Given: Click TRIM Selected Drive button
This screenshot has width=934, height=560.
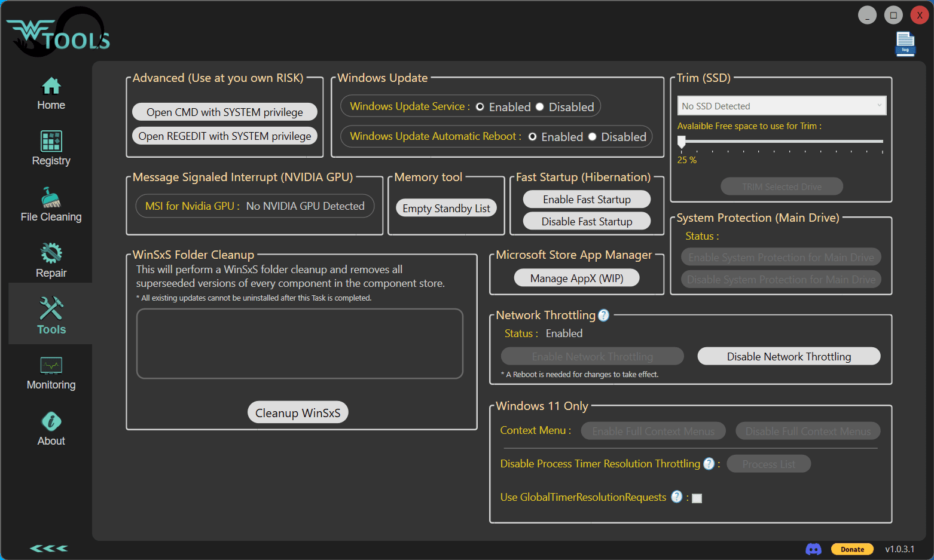Looking at the screenshot, I should [x=782, y=186].
